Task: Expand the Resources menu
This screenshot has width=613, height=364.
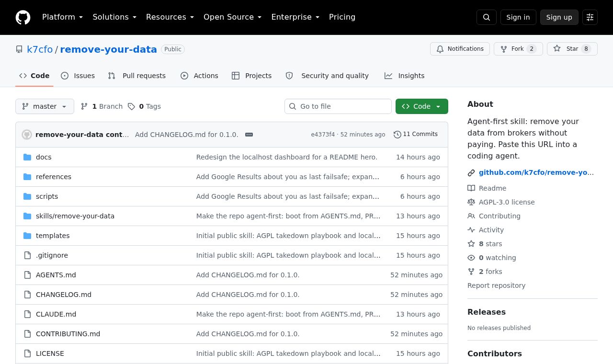Action: (170, 17)
